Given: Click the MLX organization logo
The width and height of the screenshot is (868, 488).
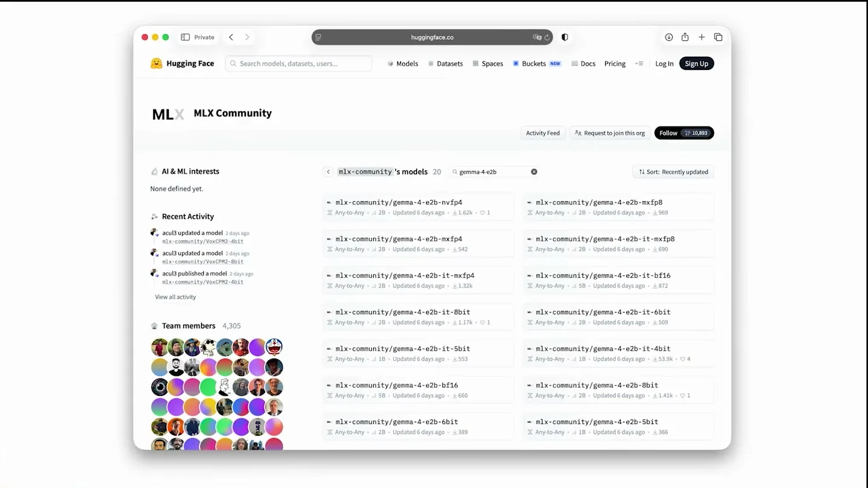Looking at the screenshot, I should point(168,114).
